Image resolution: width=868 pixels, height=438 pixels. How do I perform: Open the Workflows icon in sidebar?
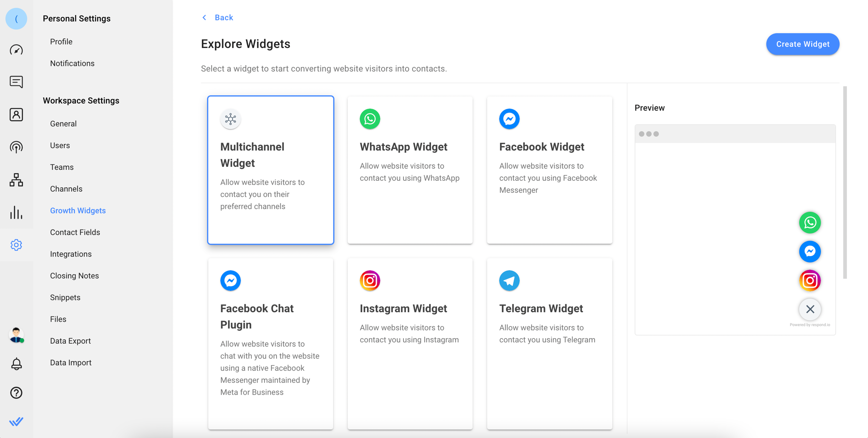(x=16, y=180)
